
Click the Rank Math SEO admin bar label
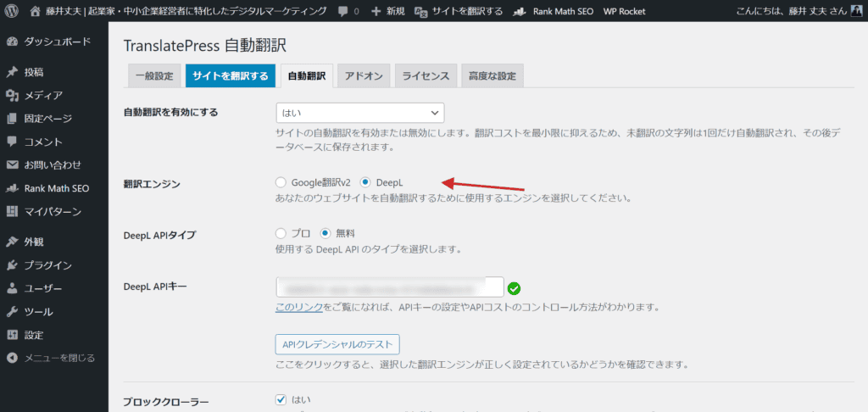[x=563, y=11]
